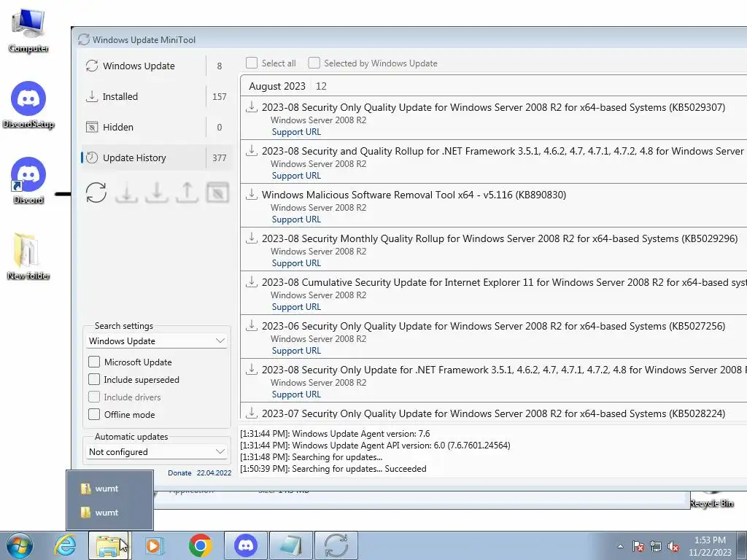Click download icon beside KB5028224 update
Viewport: 747px width, 560px height.
[x=252, y=413]
